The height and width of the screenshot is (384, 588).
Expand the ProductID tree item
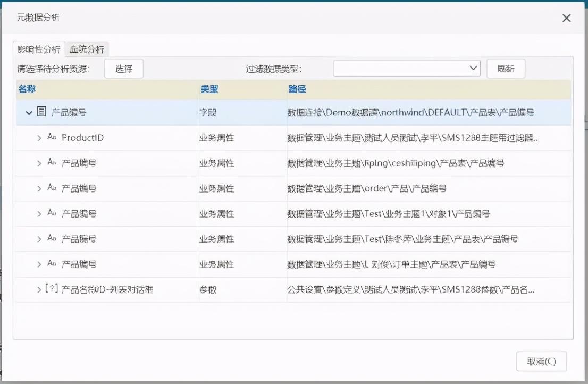coord(39,138)
